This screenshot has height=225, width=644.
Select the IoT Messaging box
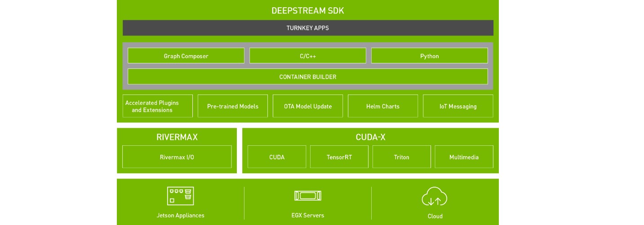pos(458,106)
